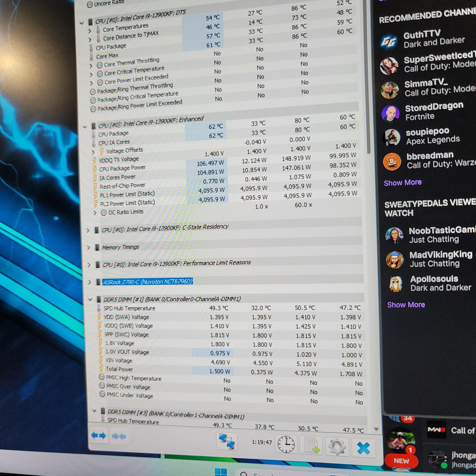The image size is (476, 476).
Task: Collapse the CPU [#0] Enhanced sensor group
Action: click(x=85, y=127)
